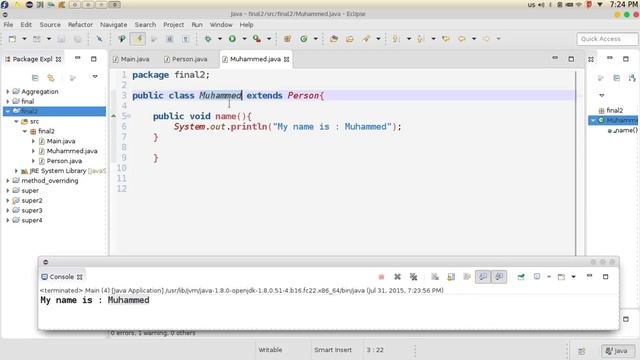Click the New file toolbar icon

(x=12, y=39)
